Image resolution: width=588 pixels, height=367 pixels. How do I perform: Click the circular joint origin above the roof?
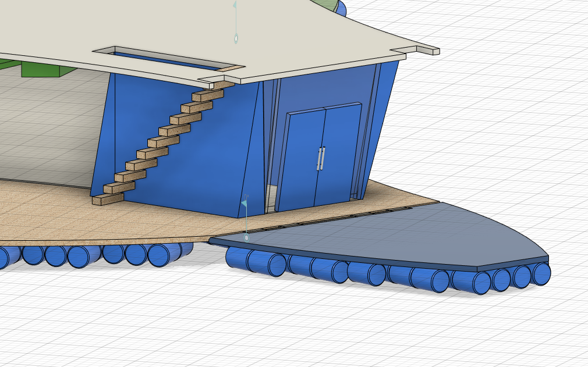coord(236,38)
